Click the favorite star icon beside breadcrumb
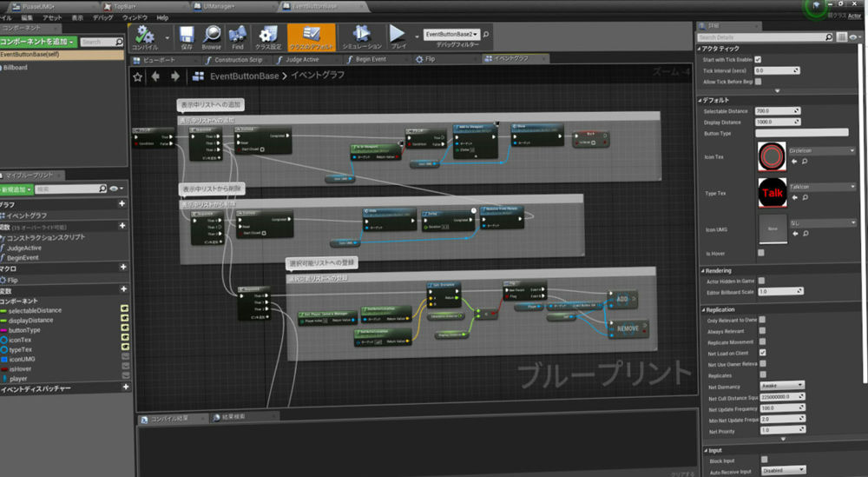868x477 pixels. [x=136, y=76]
